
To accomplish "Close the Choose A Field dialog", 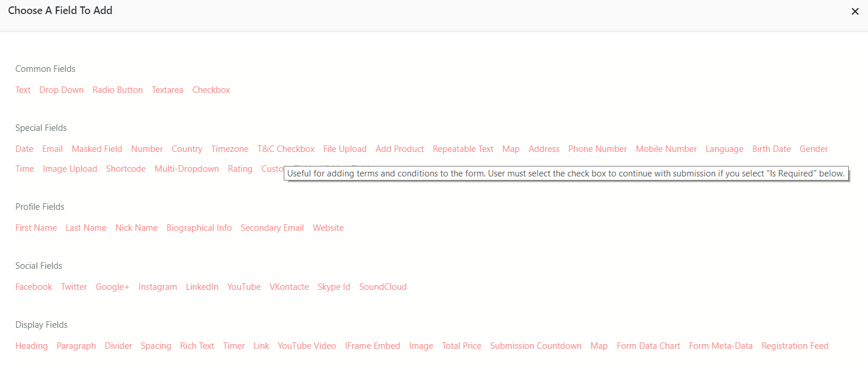I will [855, 12].
